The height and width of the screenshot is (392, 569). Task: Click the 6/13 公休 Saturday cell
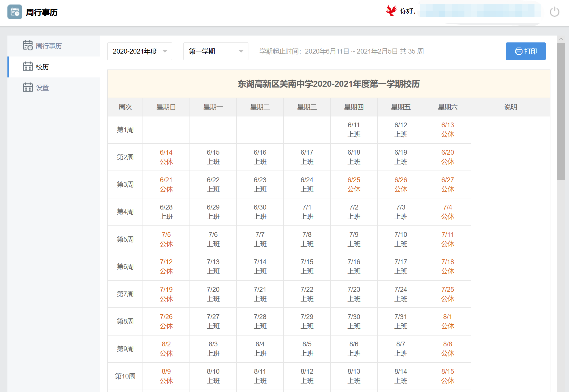pyautogui.click(x=447, y=130)
